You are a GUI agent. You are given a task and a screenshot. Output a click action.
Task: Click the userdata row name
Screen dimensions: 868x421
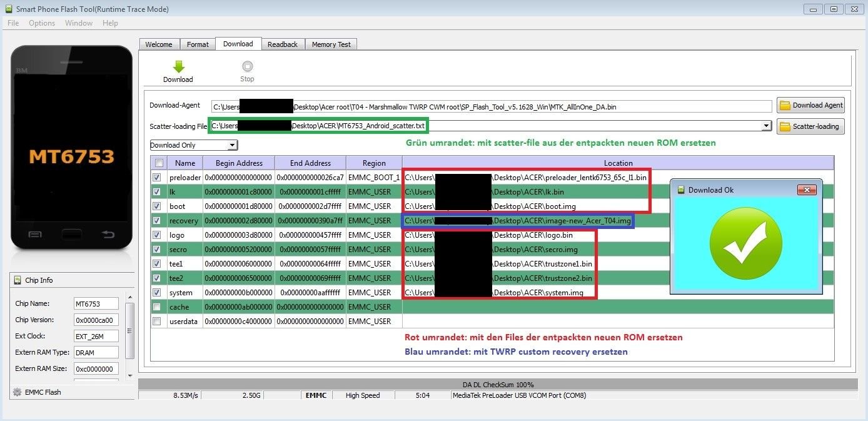[x=184, y=322]
